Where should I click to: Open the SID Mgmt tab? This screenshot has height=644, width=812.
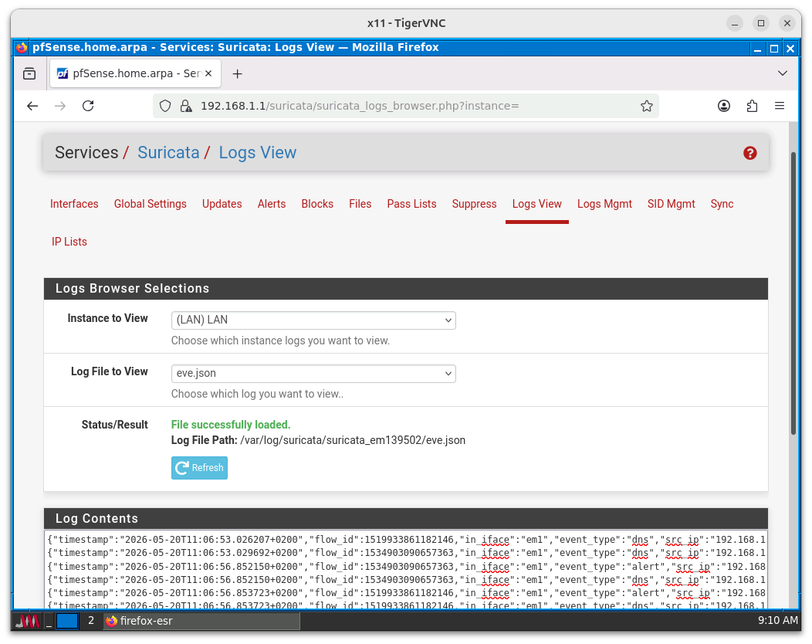(x=671, y=204)
